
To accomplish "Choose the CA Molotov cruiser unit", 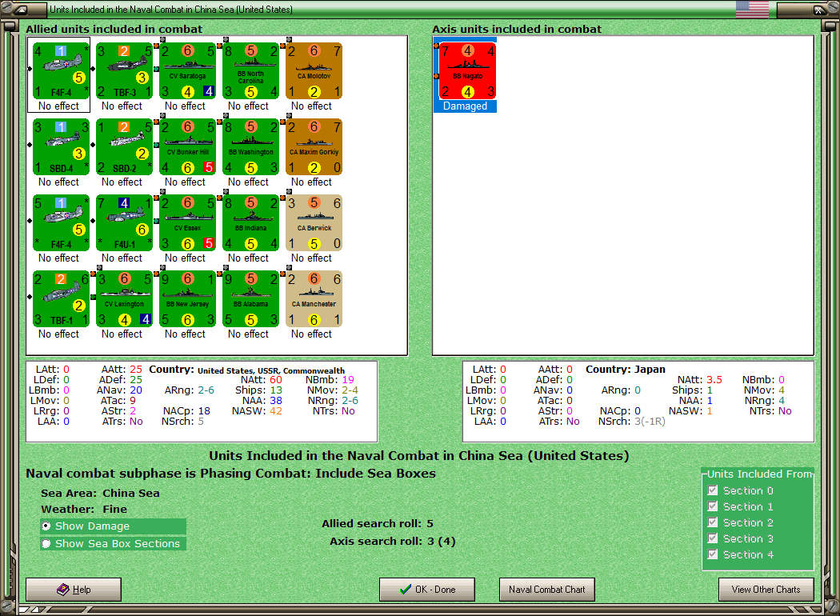I will click(x=314, y=70).
